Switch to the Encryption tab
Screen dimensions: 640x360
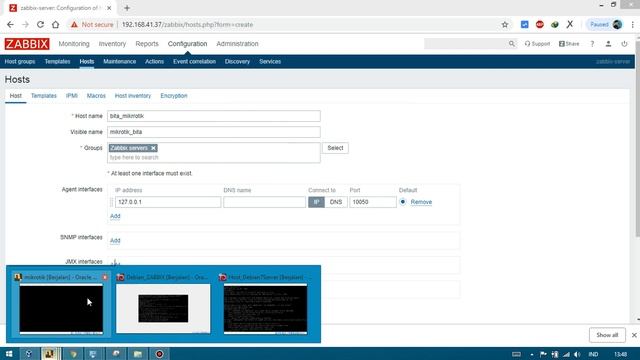[174, 96]
